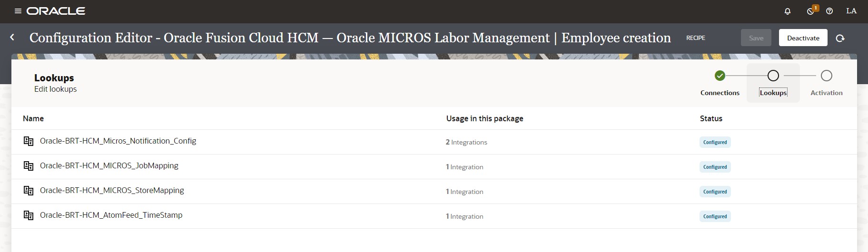Open the LA user profile menu
This screenshot has width=868, height=252.
pyautogui.click(x=851, y=11)
